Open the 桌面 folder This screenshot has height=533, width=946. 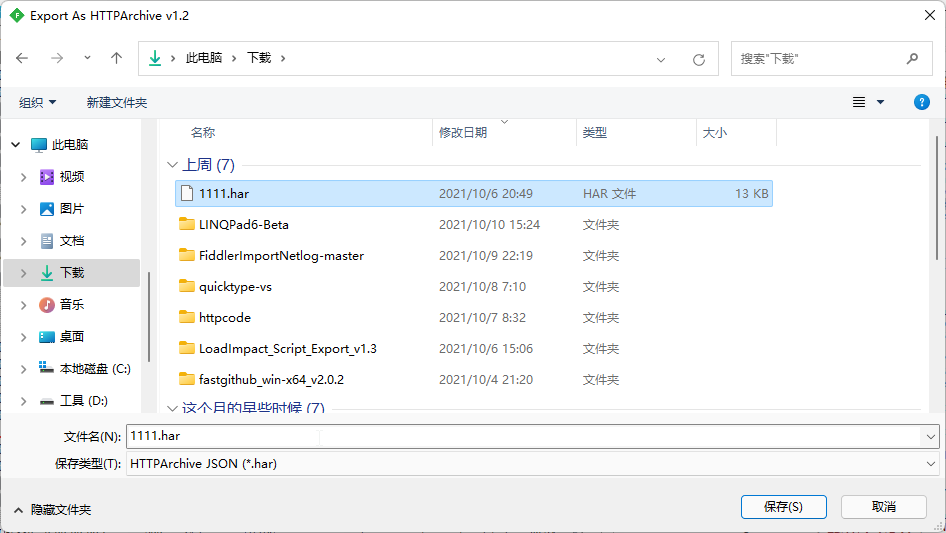click(x=72, y=337)
